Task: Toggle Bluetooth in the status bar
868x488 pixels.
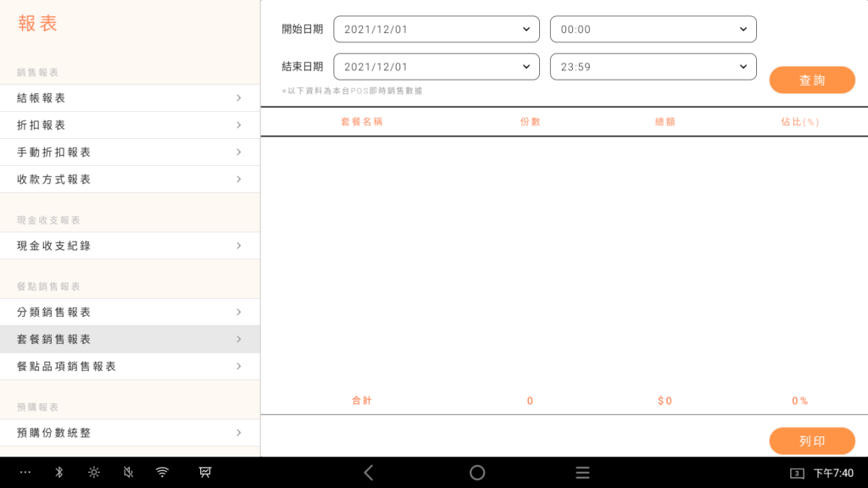Action: point(58,472)
